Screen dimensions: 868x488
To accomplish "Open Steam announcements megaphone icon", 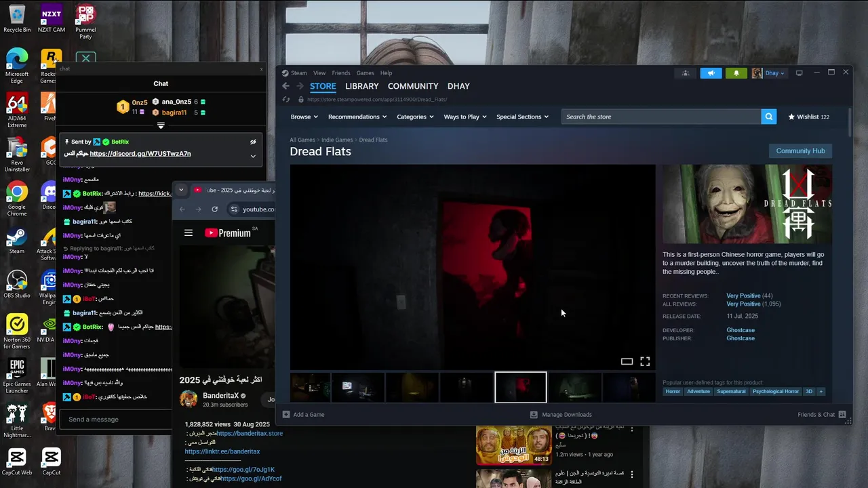I will pos(711,73).
